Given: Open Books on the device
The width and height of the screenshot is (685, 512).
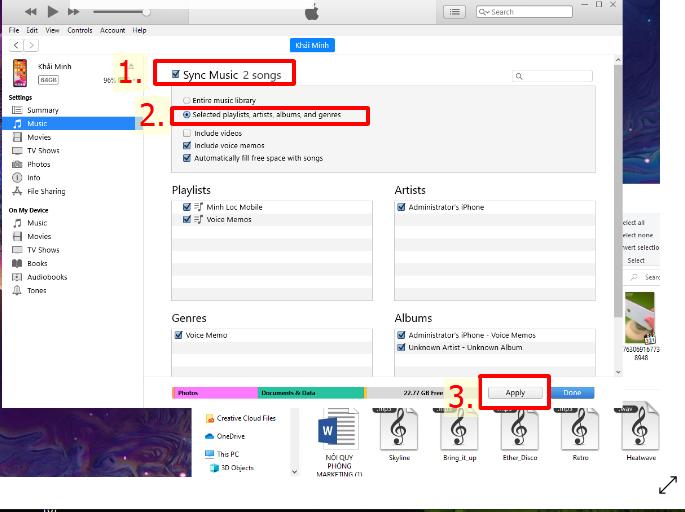Looking at the screenshot, I should (37, 263).
